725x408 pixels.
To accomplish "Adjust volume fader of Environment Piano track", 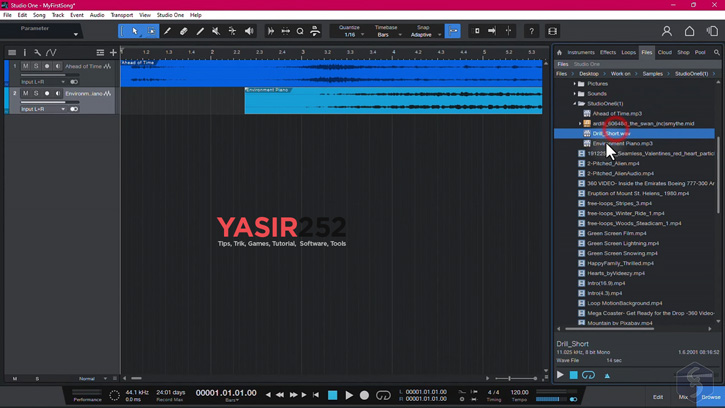I will (49, 102).
